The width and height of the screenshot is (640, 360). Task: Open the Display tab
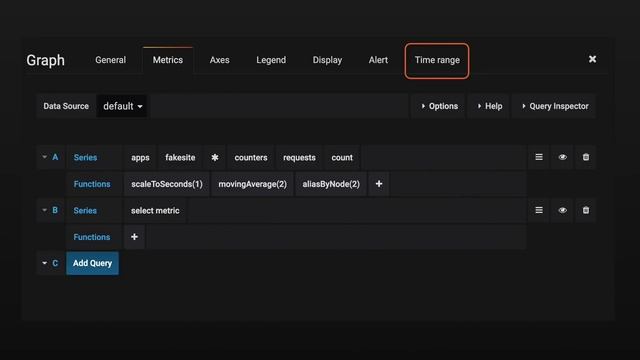click(x=327, y=60)
